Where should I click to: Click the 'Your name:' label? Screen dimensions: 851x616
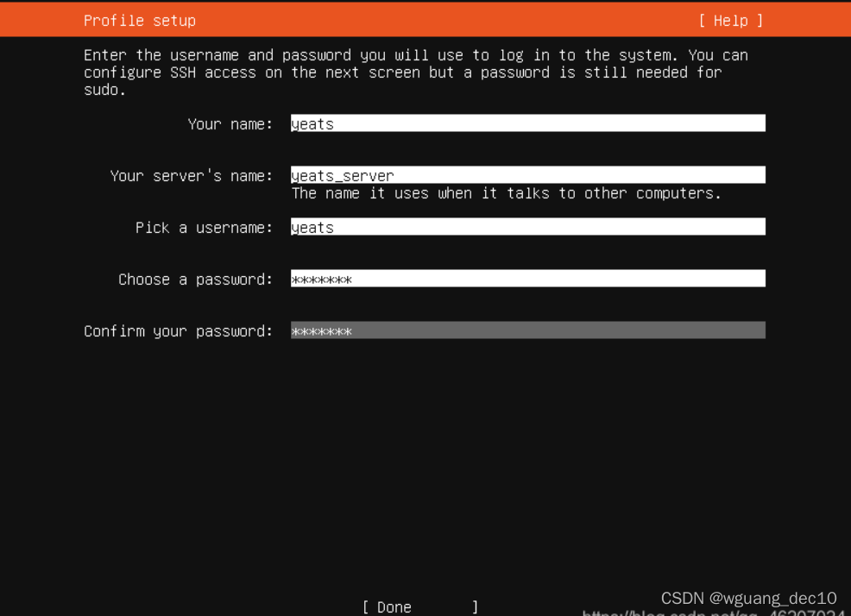[x=230, y=124]
